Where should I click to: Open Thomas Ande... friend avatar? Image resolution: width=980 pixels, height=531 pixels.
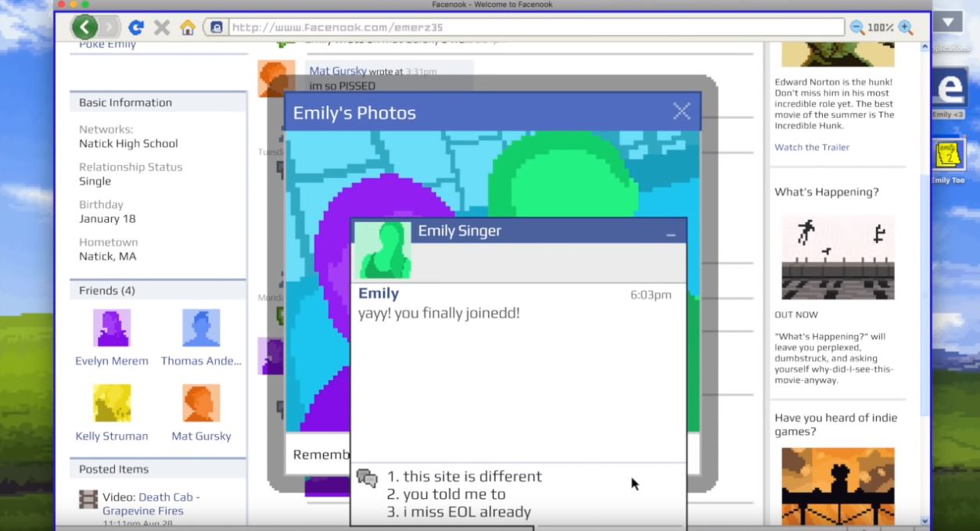click(x=201, y=328)
